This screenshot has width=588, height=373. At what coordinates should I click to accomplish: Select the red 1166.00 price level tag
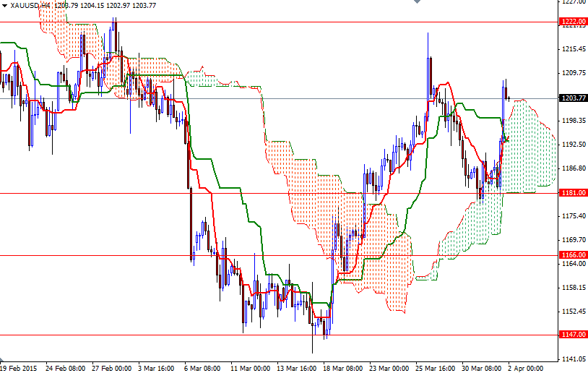tap(573, 255)
